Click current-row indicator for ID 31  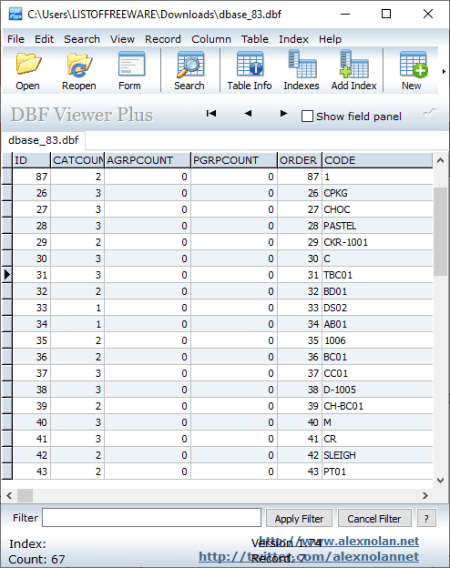tap(7, 275)
